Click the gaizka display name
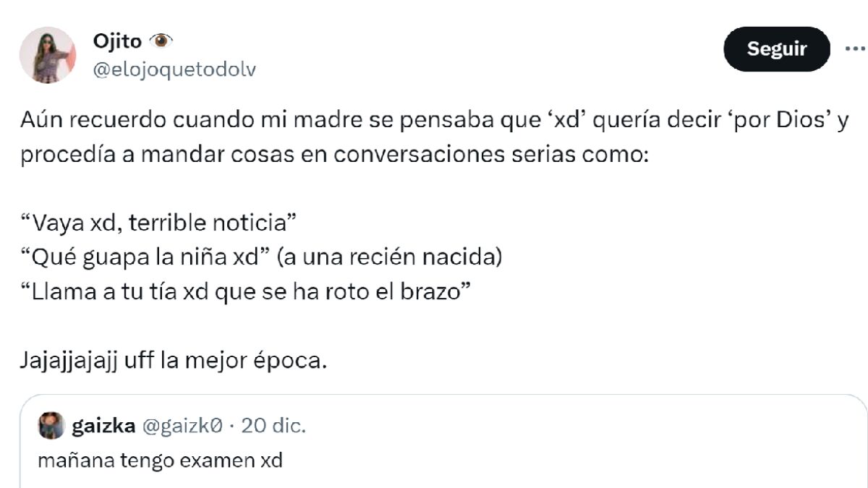This screenshot has height=488, width=868. [103, 426]
